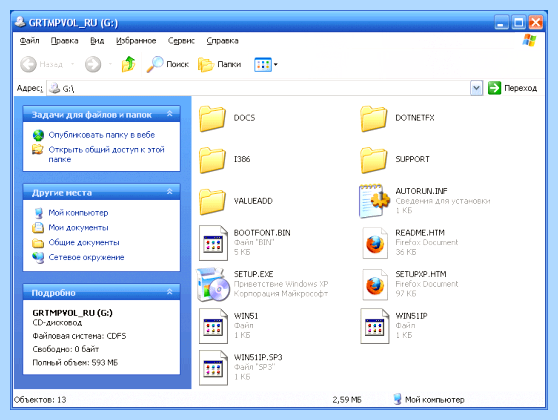Viewport: 558px width, 420px height.
Task: Select the BOOTFONT.BIN file icon
Action: point(213,243)
